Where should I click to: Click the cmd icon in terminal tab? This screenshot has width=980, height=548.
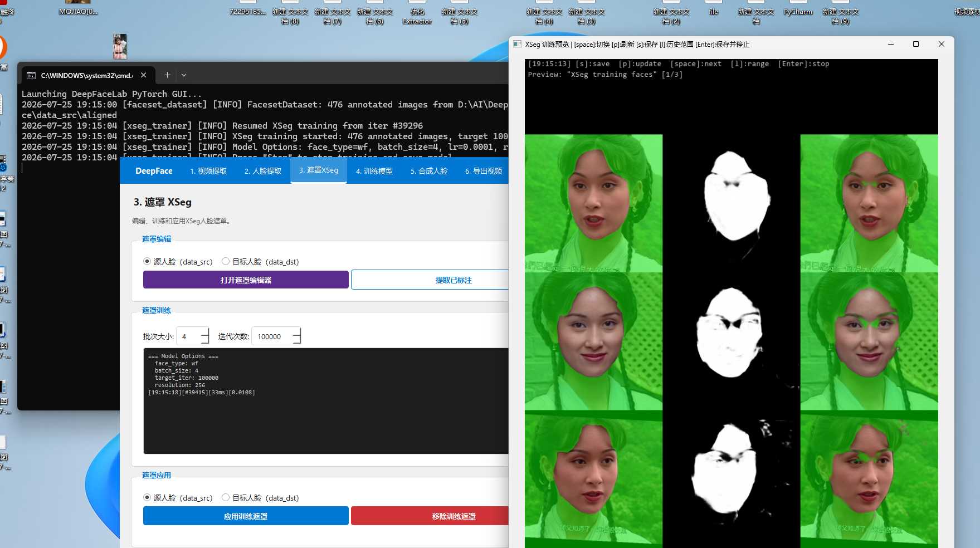click(31, 75)
